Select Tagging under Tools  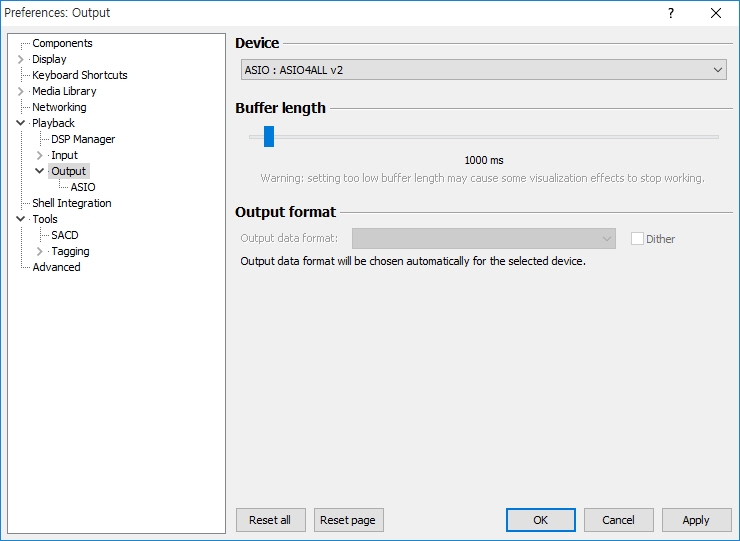tap(70, 251)
